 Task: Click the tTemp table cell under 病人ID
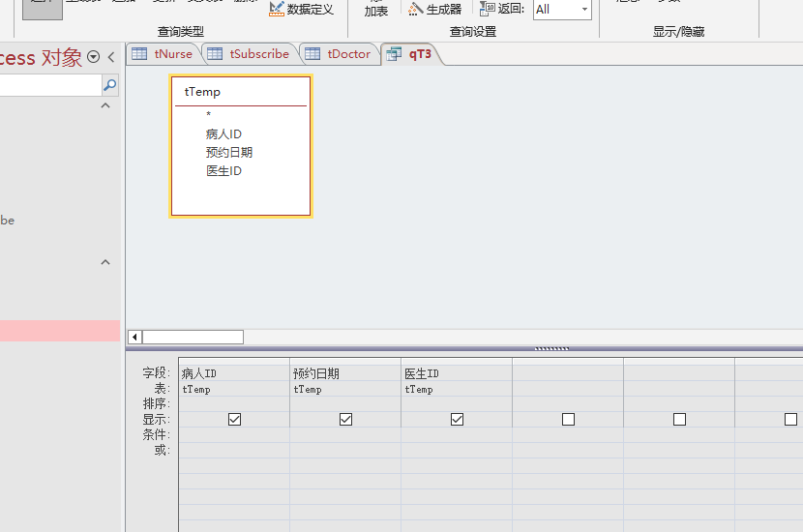(234, 389)
